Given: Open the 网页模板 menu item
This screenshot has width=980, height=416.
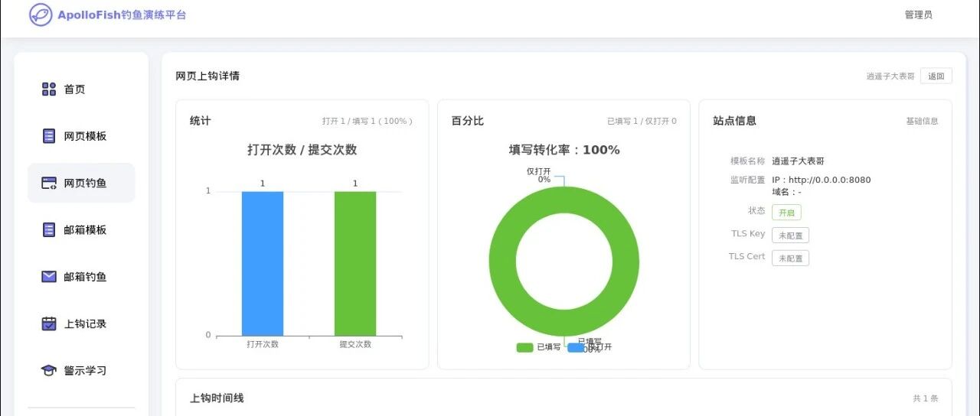Looking at the screenshot, I should pos(81,136).
